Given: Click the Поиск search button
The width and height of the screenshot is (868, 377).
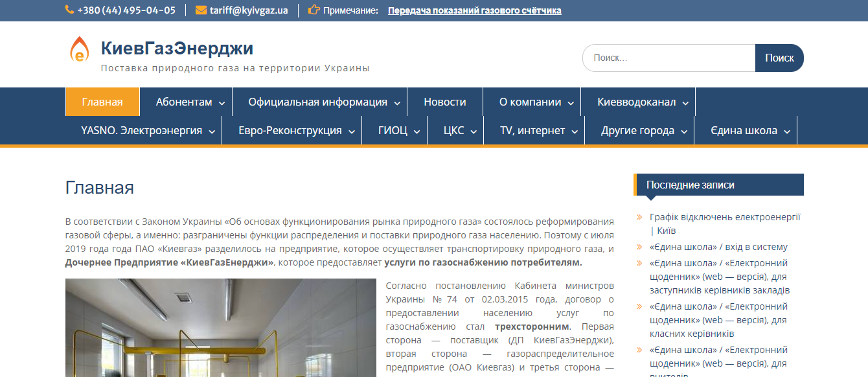Looking at the screenshot, I should 779,58.
